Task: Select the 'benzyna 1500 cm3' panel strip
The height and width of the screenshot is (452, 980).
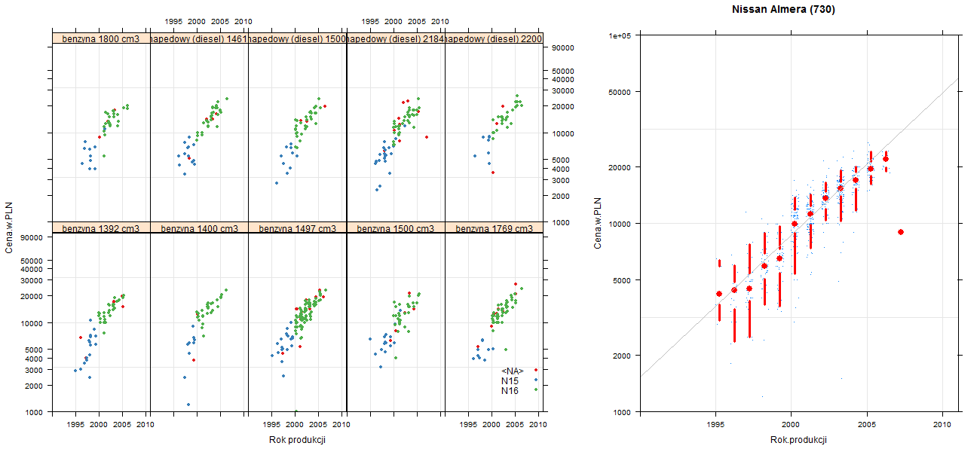Action: click(396, 228)
